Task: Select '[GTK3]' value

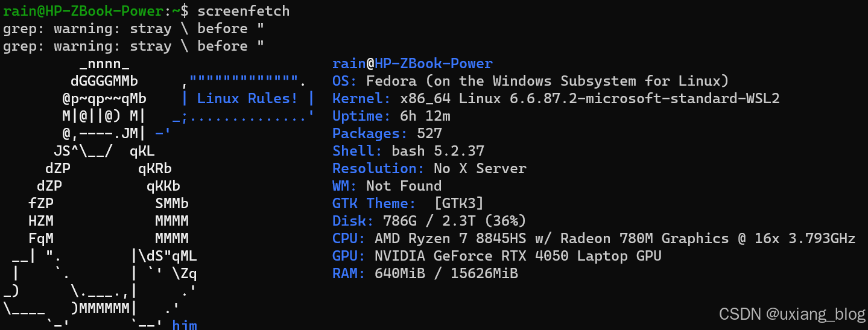Action: coord(459,203)
